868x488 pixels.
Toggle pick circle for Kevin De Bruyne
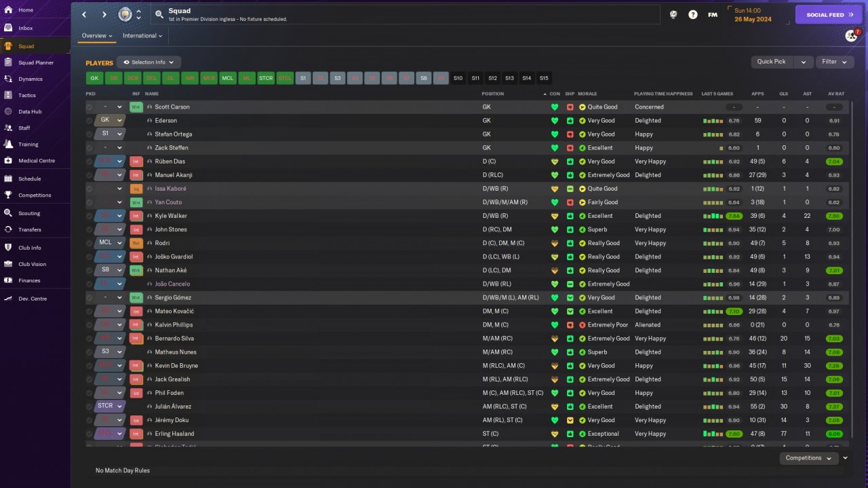pyautogui.click(x=90, y=366)
